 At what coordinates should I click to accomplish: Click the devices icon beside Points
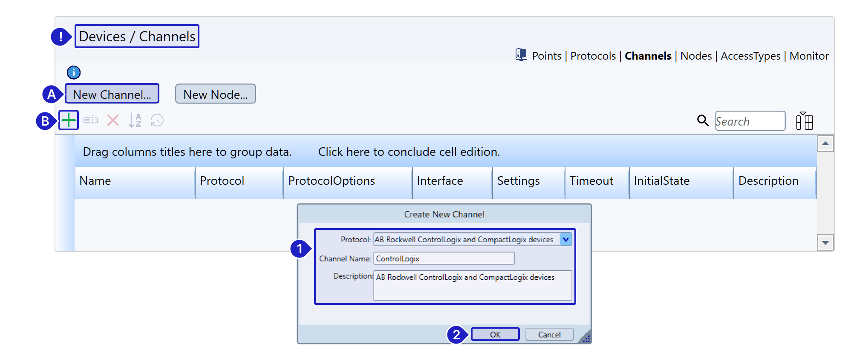pos(521,55)
